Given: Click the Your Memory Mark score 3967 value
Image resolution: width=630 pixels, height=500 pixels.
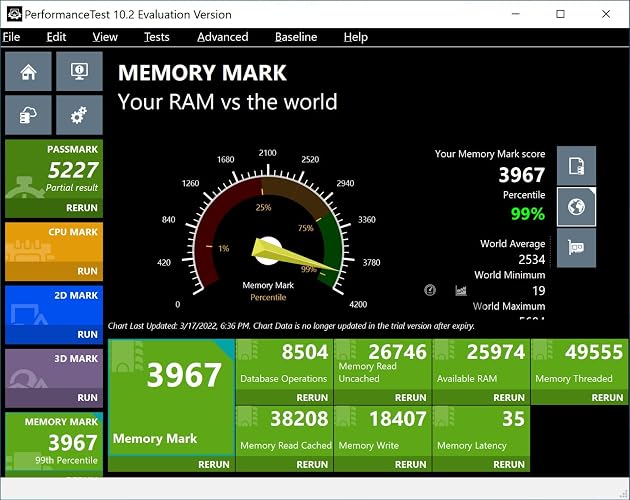Looking at the screenshot, I should click(522, 175).
